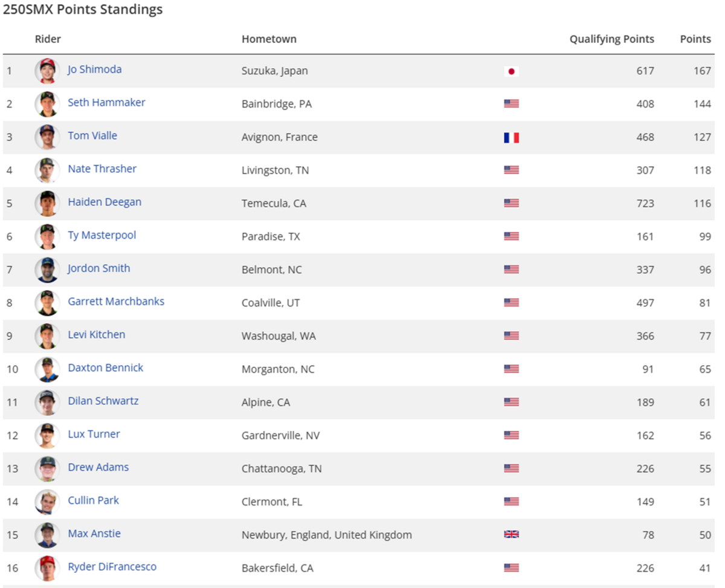Image resolution: width=725 pixels, height=588 pixels.
Task: Click the Hometown column header
Action: pos(269,39)
